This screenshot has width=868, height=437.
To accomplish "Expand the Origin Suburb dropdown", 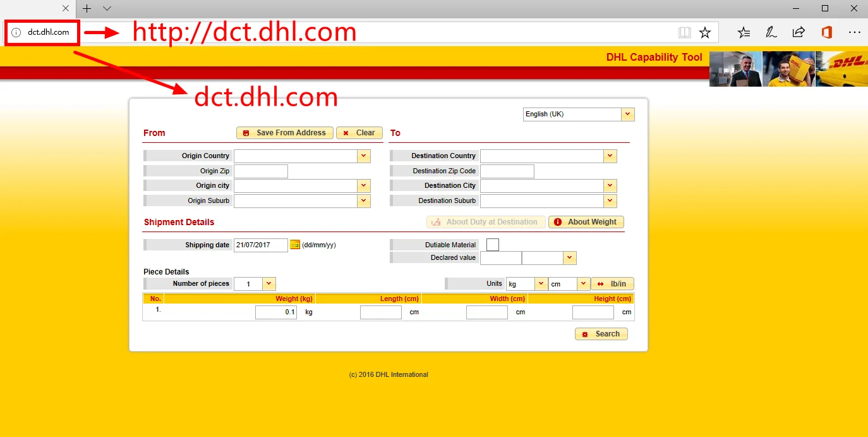I will (363, 200).
